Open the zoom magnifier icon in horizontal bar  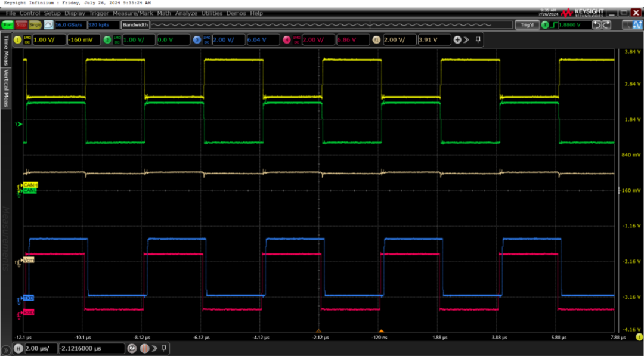tap(133, 348)
